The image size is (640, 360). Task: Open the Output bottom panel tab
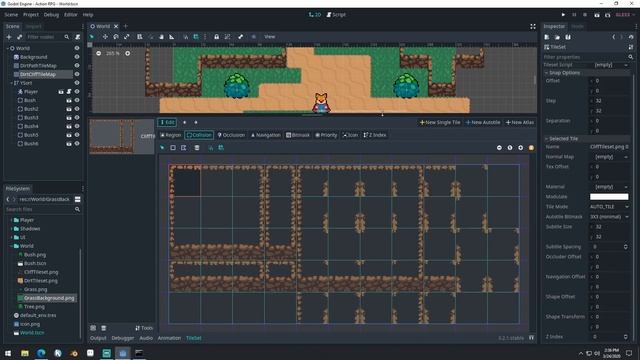coord(98,338)
